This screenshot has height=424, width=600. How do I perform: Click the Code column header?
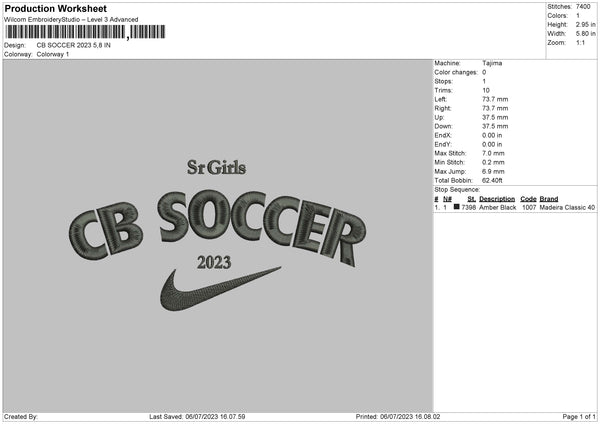click(528, 199)
